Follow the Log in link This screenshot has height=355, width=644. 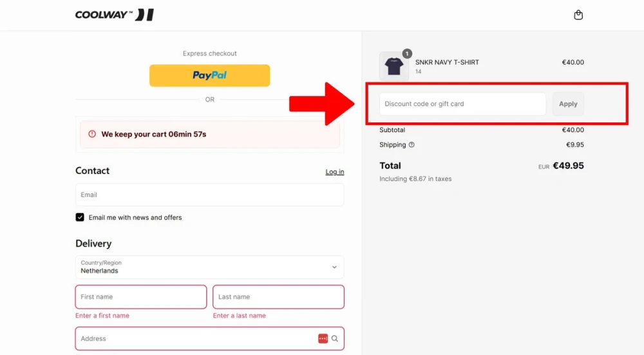tap(335, 172)
